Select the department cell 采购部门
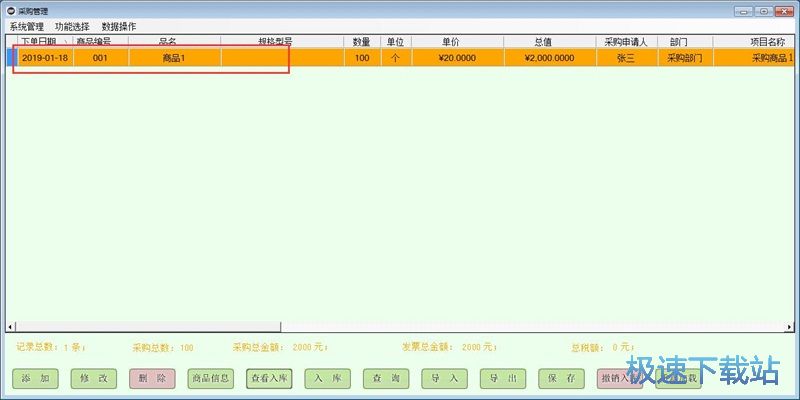 tap(685, 58)
